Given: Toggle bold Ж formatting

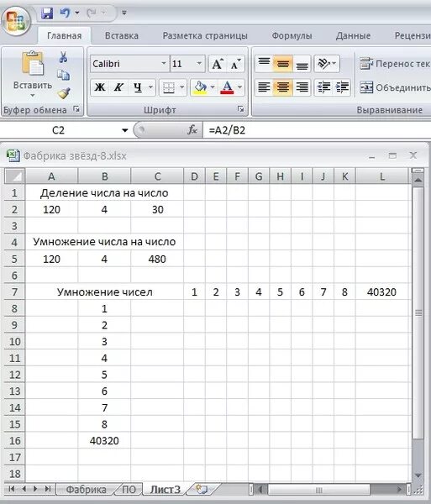Looking at the screenshot, I should tap(100, 87).
